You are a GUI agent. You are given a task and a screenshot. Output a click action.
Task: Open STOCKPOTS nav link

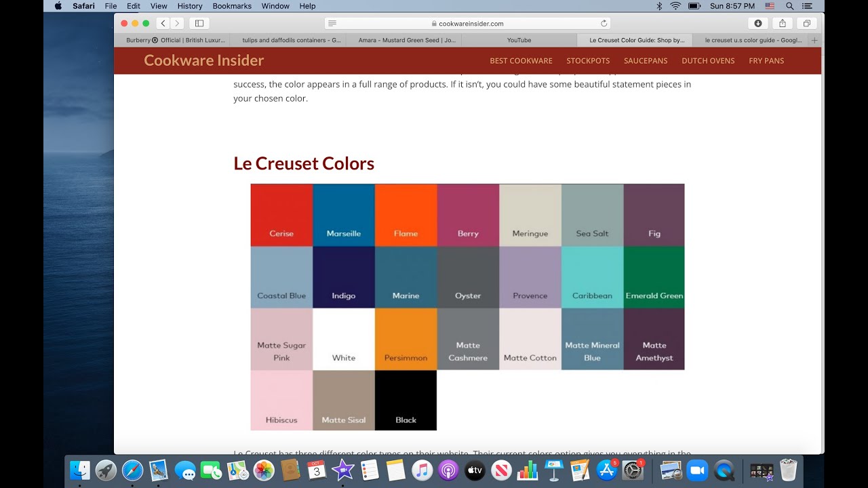(x=588, y=61)
